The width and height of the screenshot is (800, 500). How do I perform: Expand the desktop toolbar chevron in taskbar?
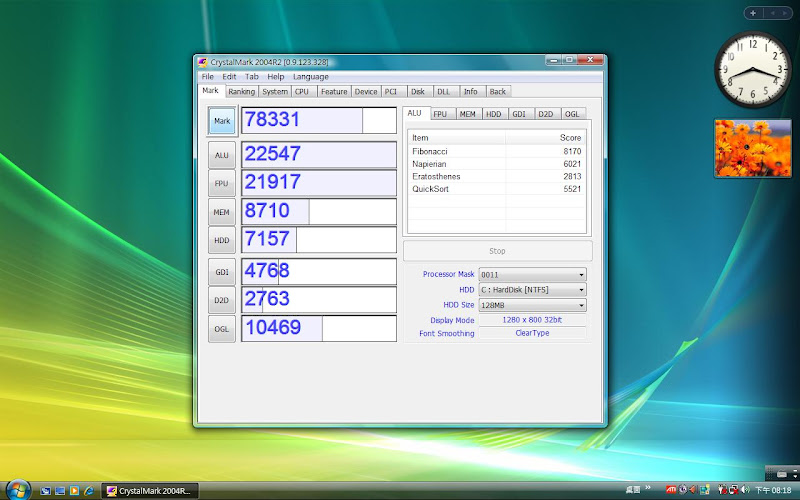(x=648, y=487)
